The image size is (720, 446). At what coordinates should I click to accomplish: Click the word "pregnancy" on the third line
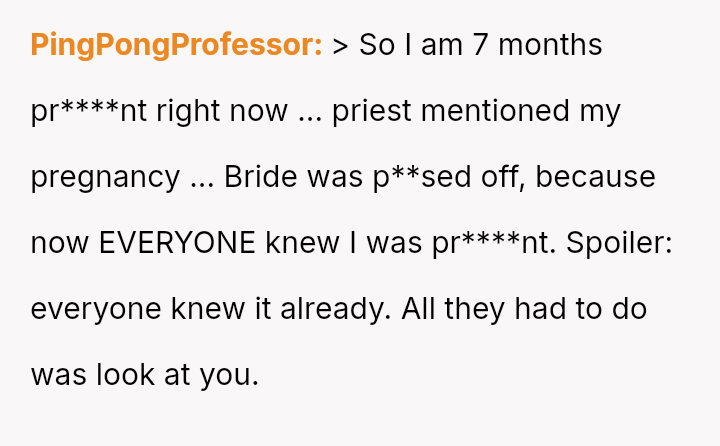(x=105, y=177)
